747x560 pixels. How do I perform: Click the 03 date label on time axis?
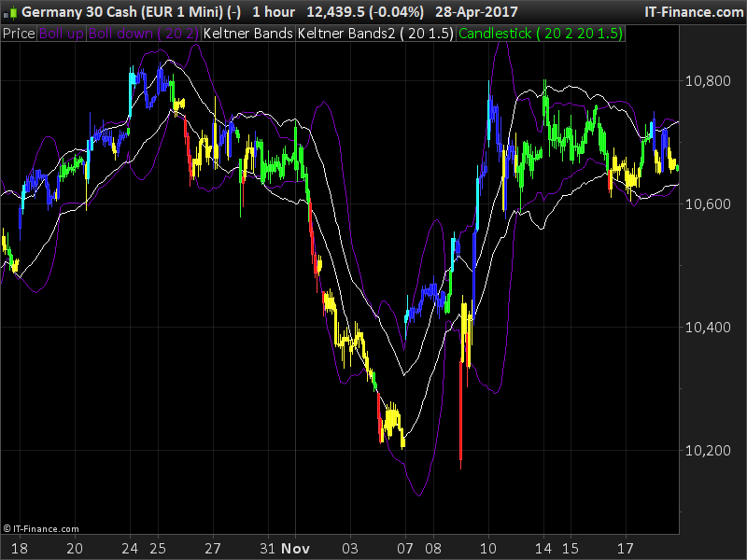[x=350, y=549]
